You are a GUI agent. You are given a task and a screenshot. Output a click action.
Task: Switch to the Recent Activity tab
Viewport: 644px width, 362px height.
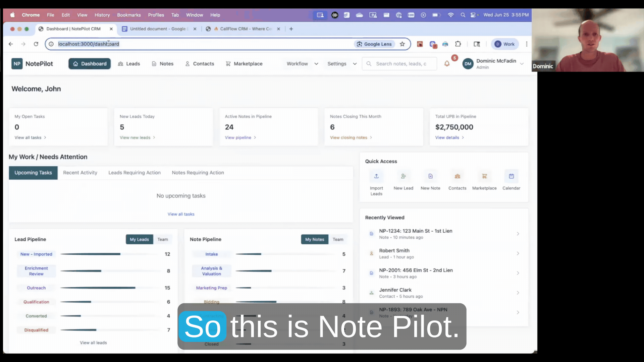[80, 173]
